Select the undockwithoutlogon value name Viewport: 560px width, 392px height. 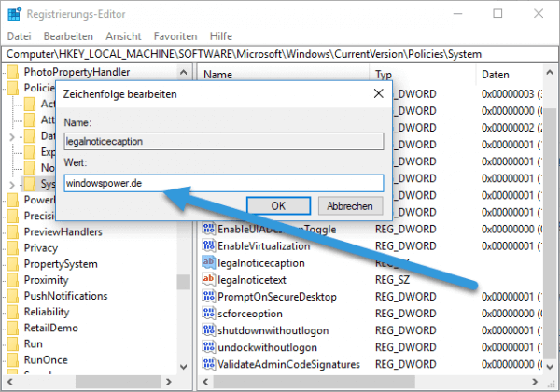(268, 347)
